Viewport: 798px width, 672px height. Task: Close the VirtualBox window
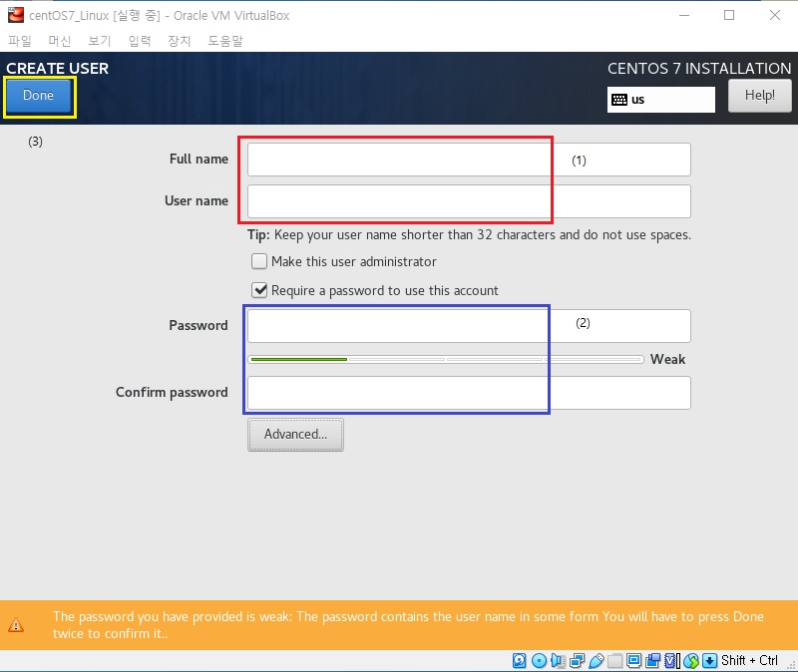pyautogui.click(x=775, y=15)
